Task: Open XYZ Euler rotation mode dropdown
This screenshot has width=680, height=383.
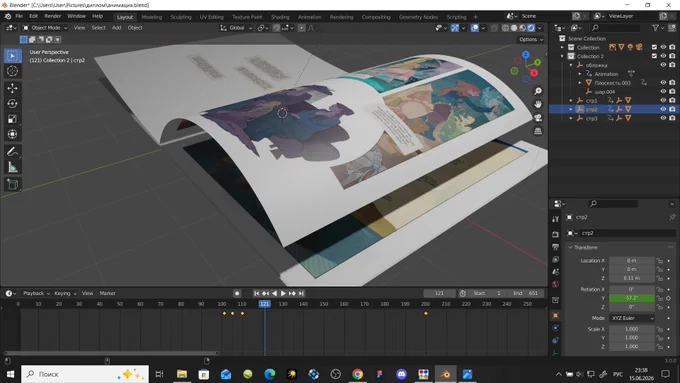Action: [632, 318]
